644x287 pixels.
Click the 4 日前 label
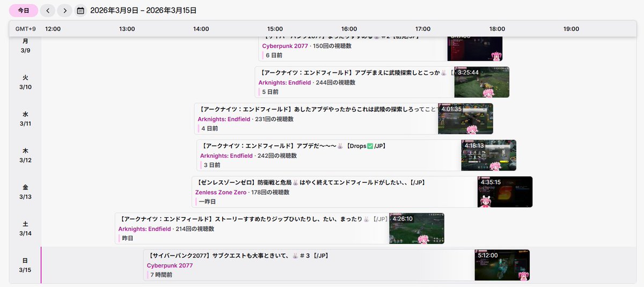pyautogui.click(x=209, y=128)
